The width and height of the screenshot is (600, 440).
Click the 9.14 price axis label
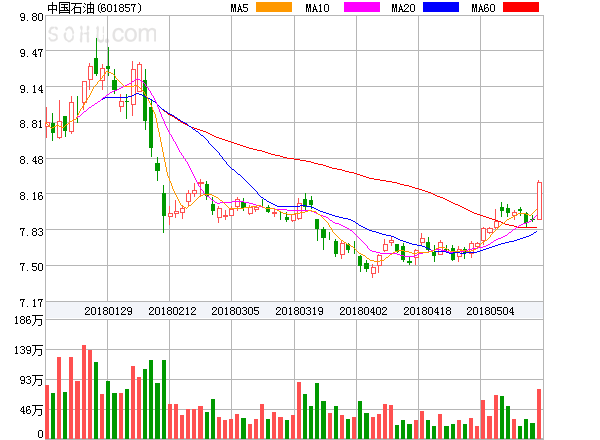[31, 89]
